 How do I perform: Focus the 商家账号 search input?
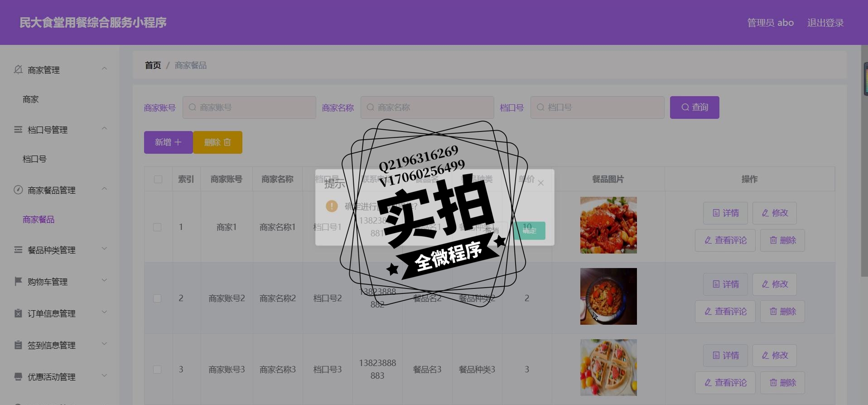(x=249, y=107)
